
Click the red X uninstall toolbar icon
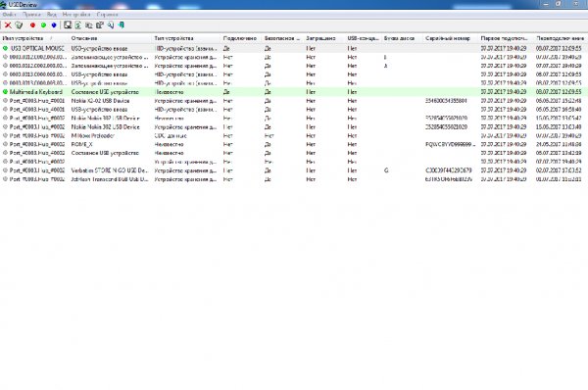point(8,25)
